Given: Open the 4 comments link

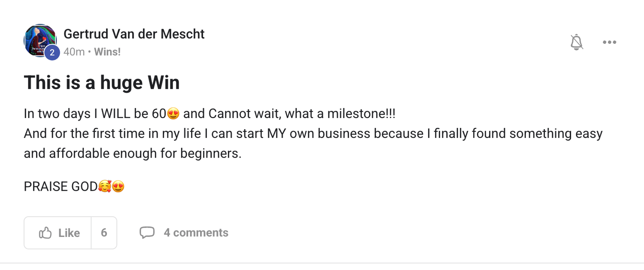Looking at the screenshot, I should pos(196,233).
